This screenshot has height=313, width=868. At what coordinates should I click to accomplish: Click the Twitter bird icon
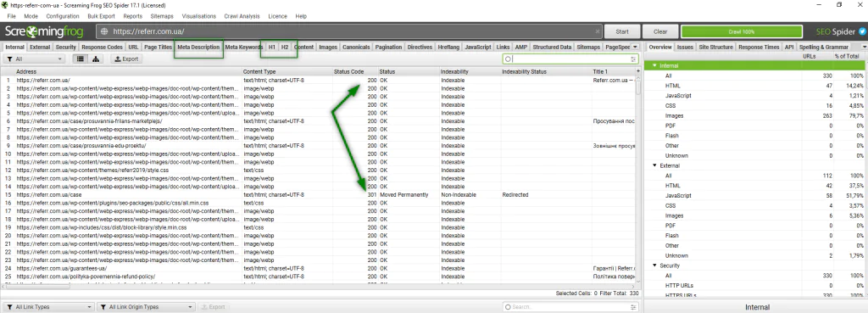click(x=861, y=31)
